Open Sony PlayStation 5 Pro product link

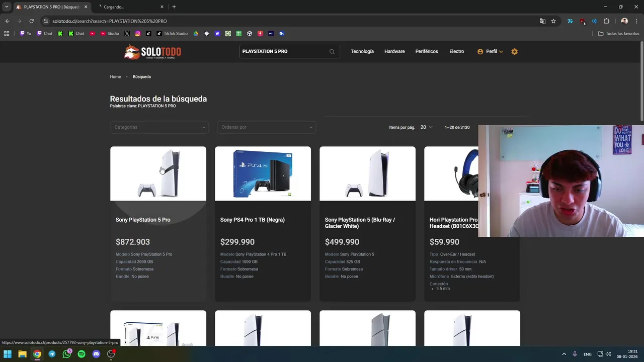point(143,220)
